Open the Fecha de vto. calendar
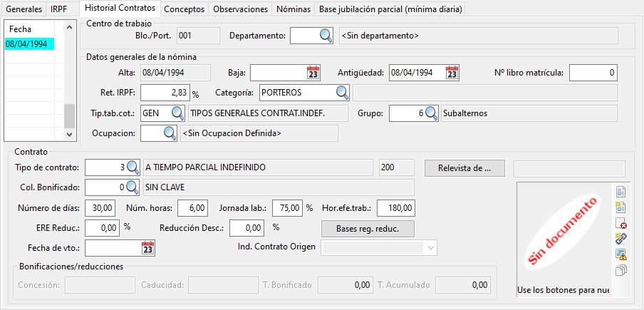The image size is (644, 310). (x=147, y=248)
